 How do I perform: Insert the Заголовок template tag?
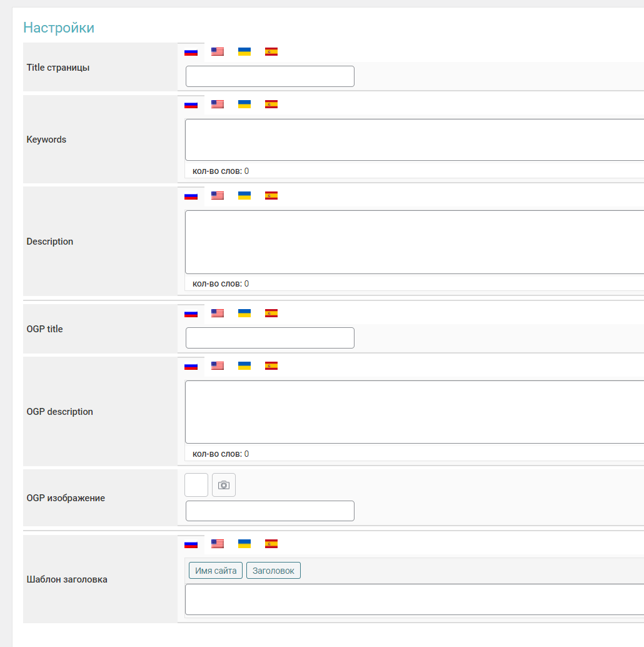pos(273,571)
